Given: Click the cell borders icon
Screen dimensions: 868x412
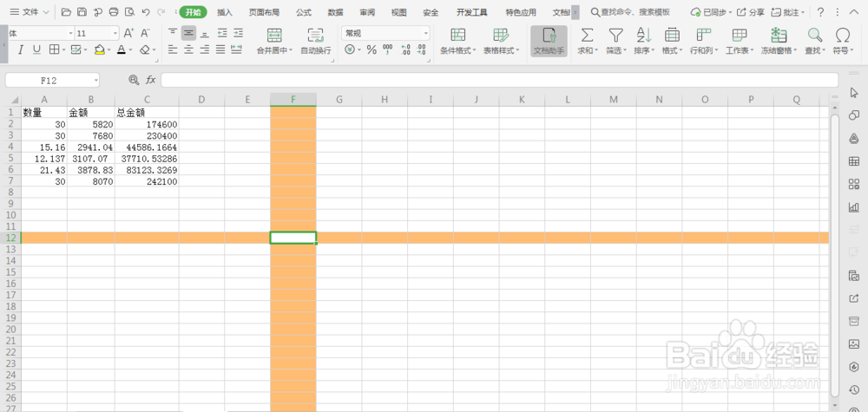Looking at the screenshot, I should [54, 49].
